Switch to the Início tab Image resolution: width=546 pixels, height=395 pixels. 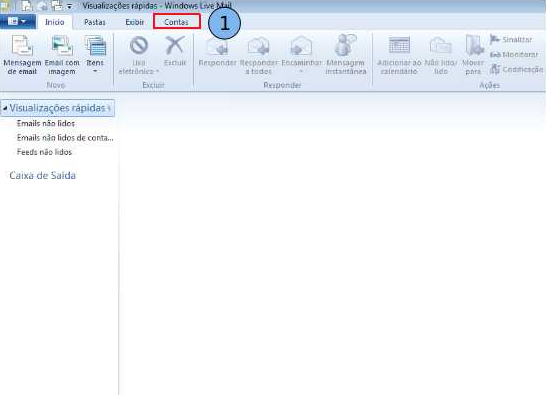[55, 22]
